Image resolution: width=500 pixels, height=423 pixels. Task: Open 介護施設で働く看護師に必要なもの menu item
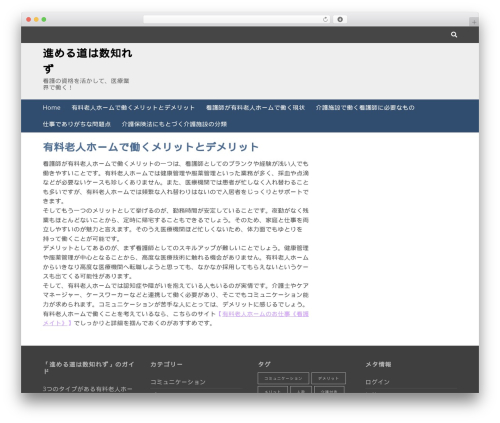(365, 107)
